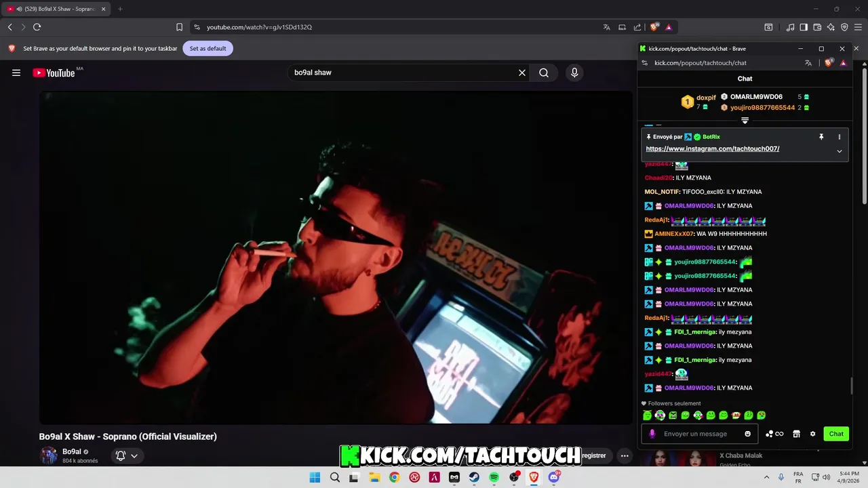Go to YouTube home via logo

pyautogui.click(x=54, y=73)
